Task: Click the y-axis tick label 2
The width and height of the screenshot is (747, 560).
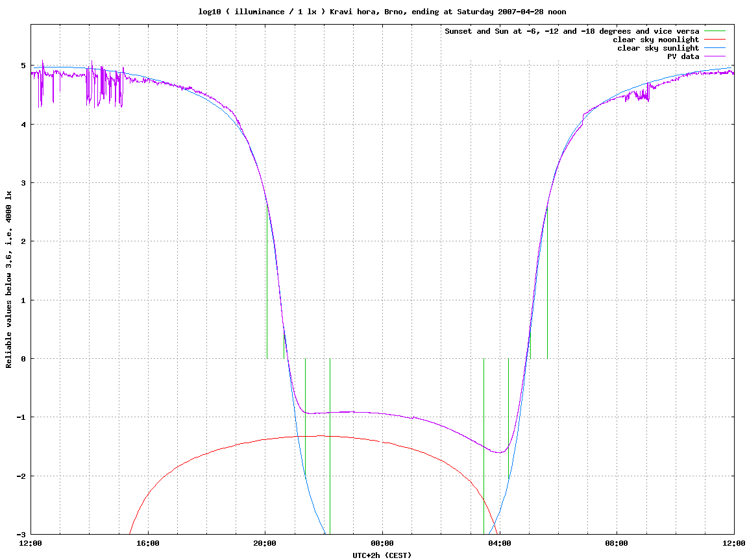Action: coord(23,241)
